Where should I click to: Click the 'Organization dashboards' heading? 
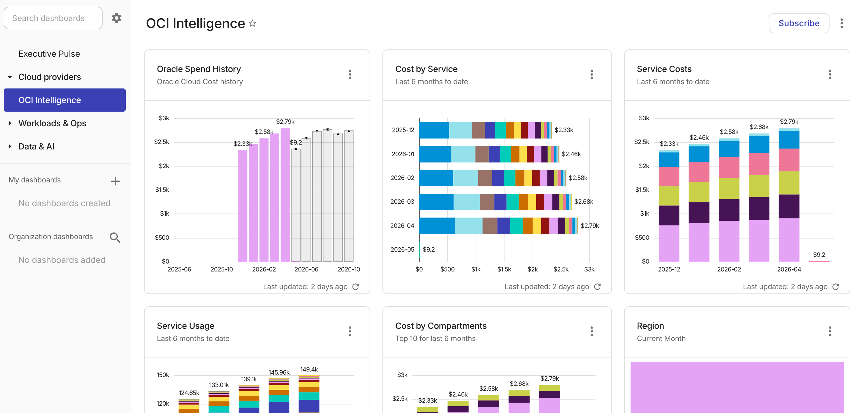[51, 237]
